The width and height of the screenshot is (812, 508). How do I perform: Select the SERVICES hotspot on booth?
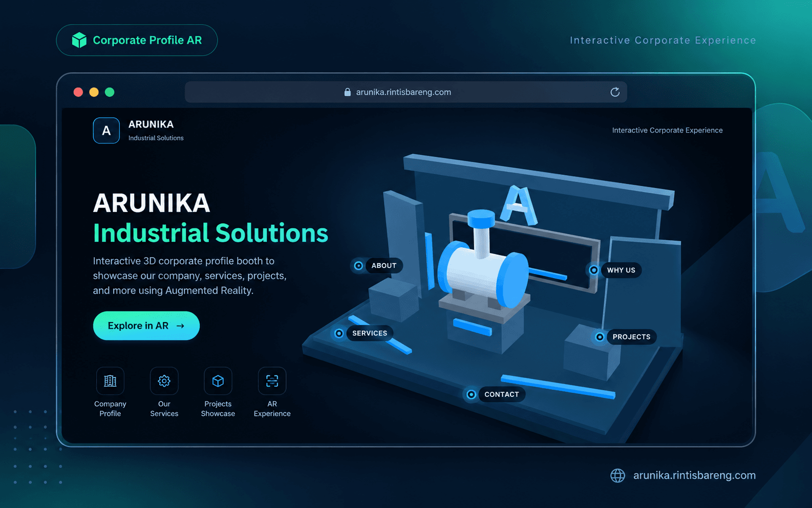[x=363, y=333]
